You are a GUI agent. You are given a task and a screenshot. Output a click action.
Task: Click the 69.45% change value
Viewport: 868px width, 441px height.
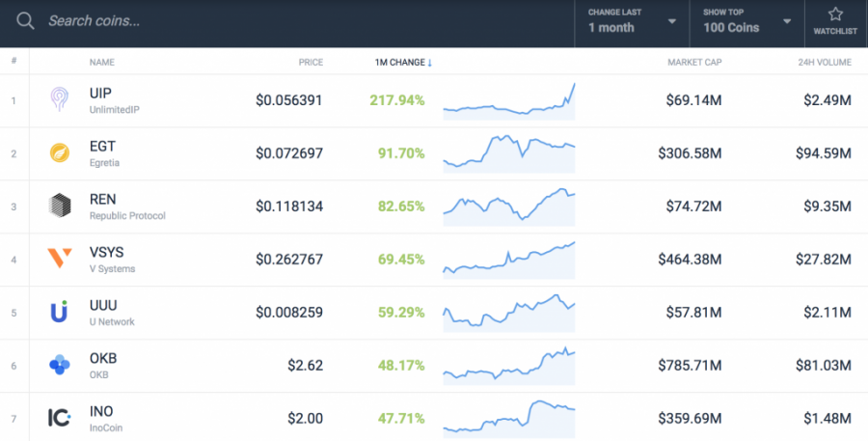click(401, 260)
